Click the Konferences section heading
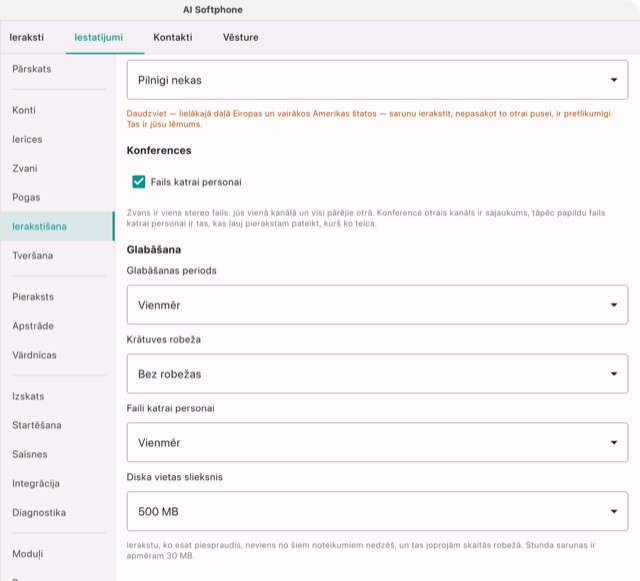The image size is (640, 581). pos(159,150)
